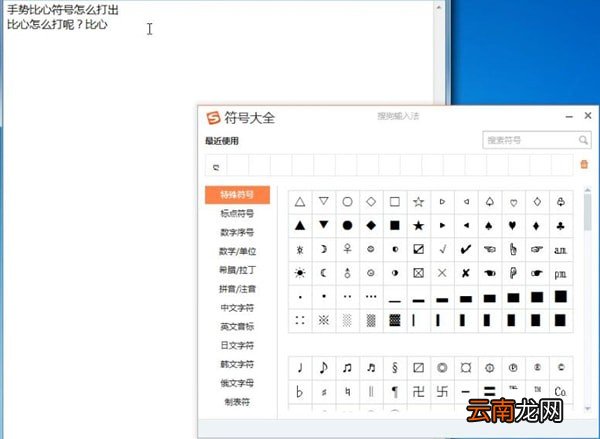600x439 pixels.
Task: Click the search magnifier icon
Action: 583,140
